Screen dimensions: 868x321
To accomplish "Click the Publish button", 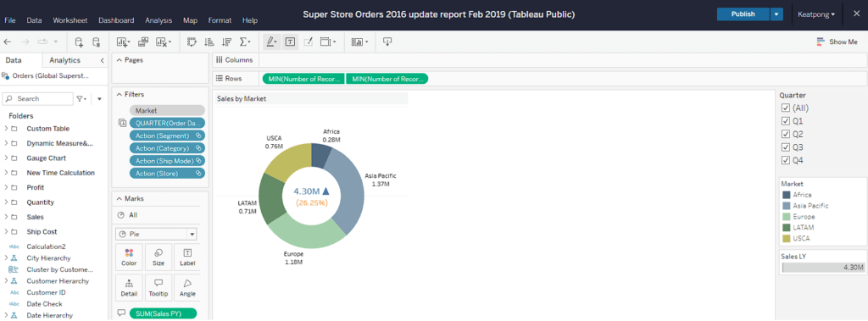I will pos(743,14).
